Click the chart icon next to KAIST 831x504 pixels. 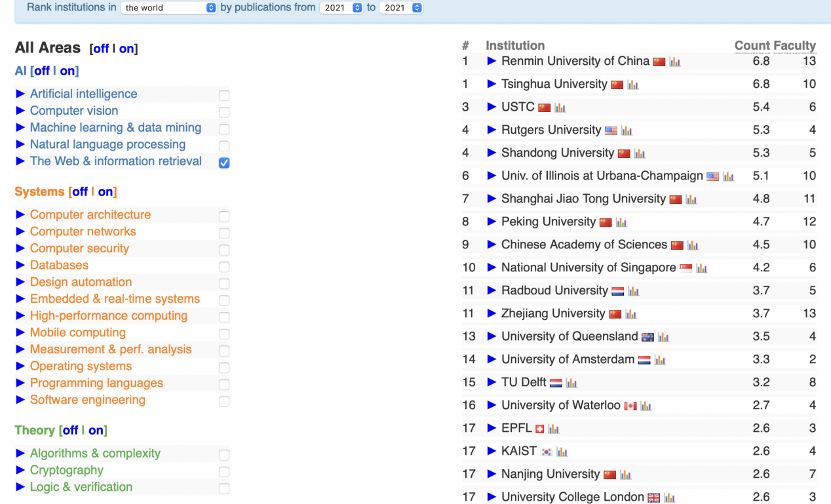coord(562,452)
